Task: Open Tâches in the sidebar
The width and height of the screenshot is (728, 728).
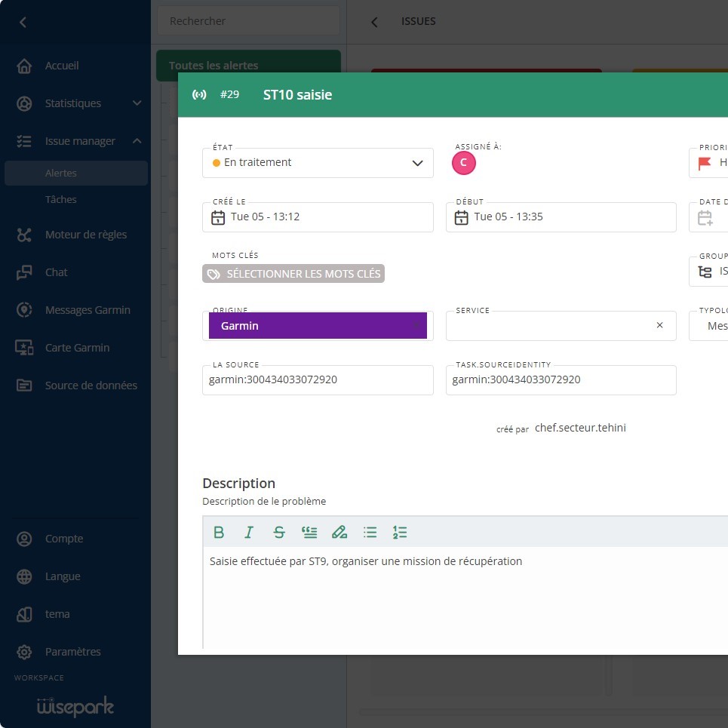Action: click(61, 200)
